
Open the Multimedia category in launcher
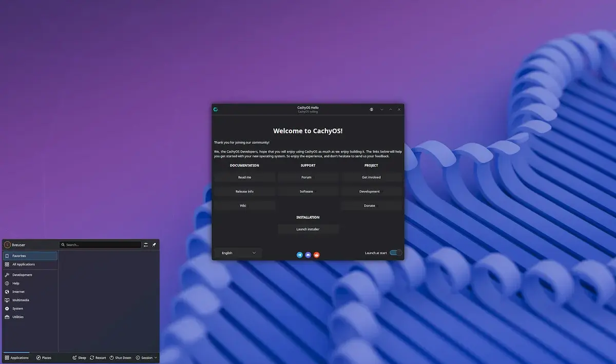pos(30,300)
